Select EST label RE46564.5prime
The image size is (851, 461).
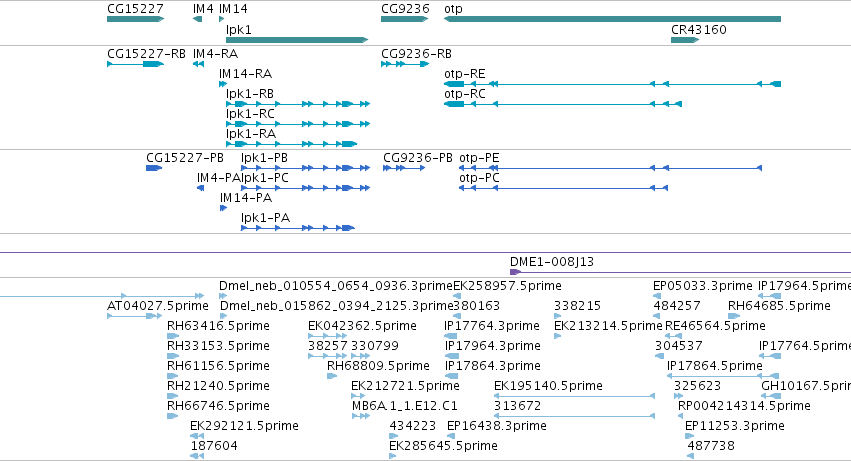pos(715,326)
